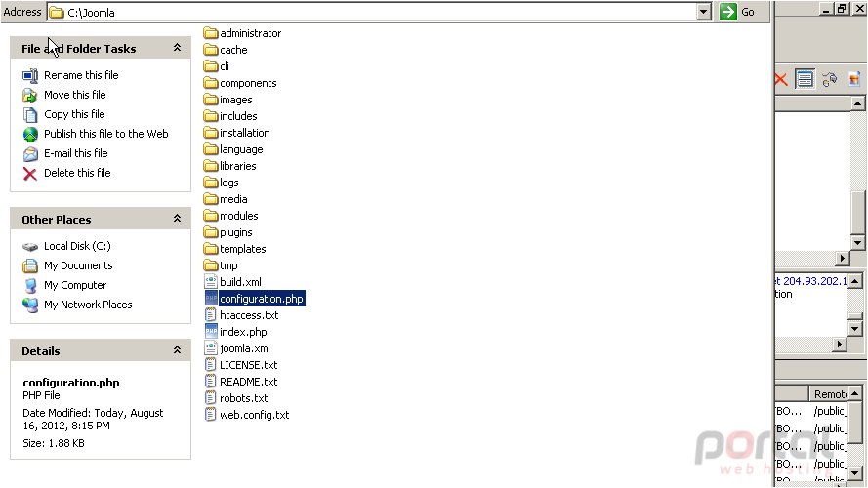Select the tmp folder icon
868x488 pixels.
click(210, 265)
